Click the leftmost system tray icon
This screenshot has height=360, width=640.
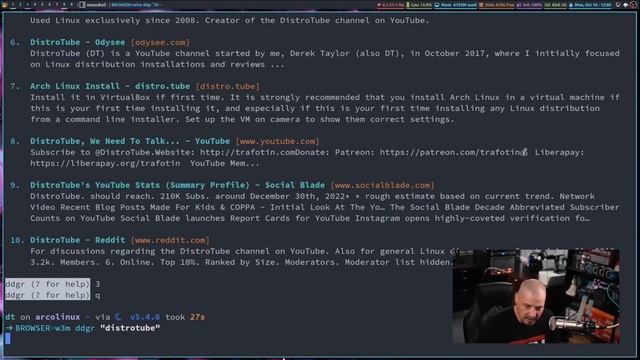[618, 5]
